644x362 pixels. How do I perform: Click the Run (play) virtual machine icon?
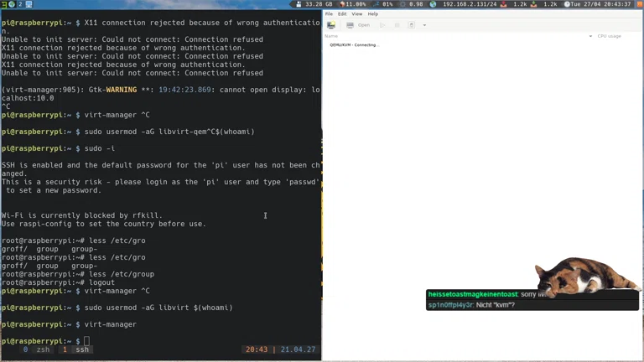[382, 25]
